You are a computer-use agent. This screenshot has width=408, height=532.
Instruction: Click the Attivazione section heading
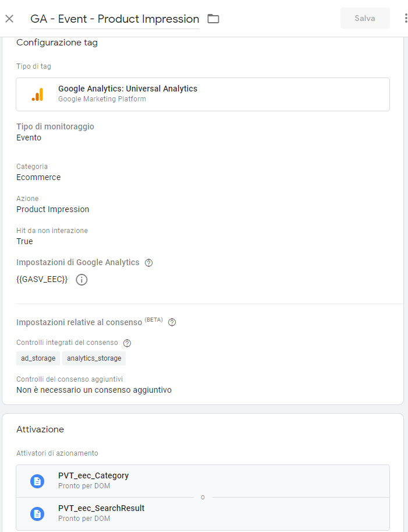40,429
